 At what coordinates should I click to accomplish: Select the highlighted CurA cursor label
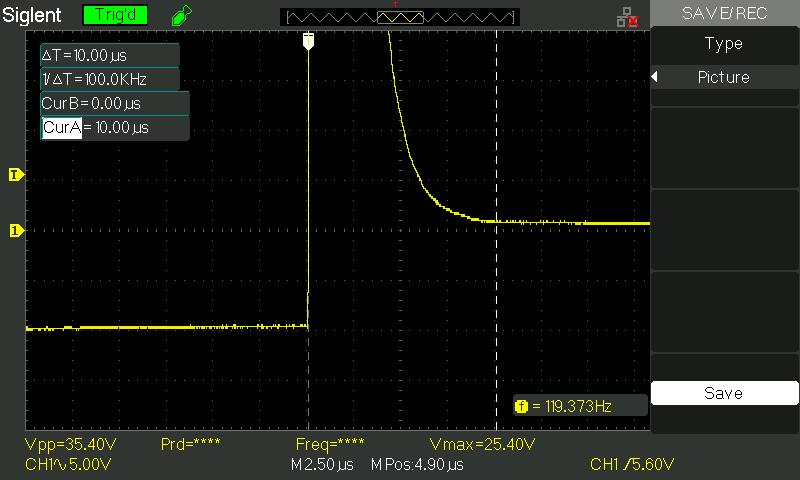click(x=61, y=128)
